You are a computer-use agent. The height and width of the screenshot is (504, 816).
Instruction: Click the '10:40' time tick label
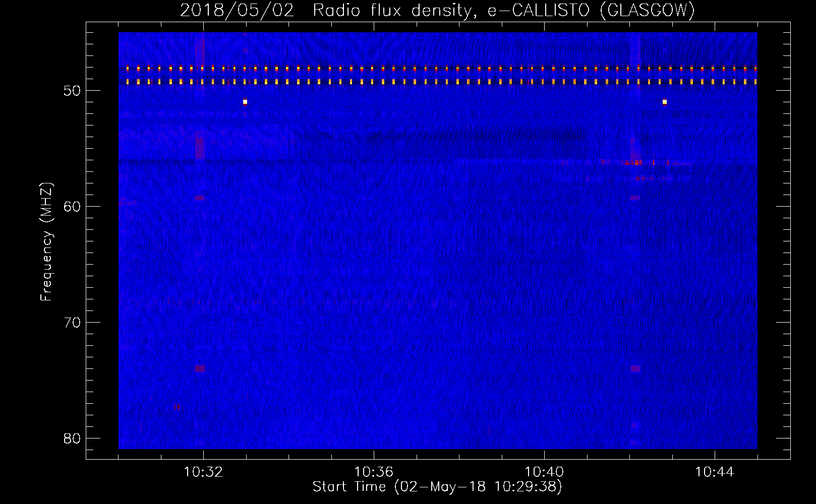[544, 472]
